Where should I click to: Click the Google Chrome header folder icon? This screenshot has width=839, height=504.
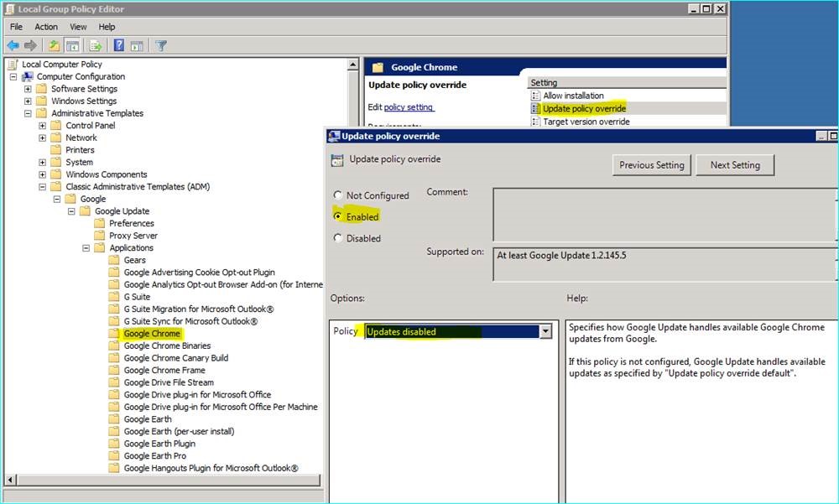point(378,67)
